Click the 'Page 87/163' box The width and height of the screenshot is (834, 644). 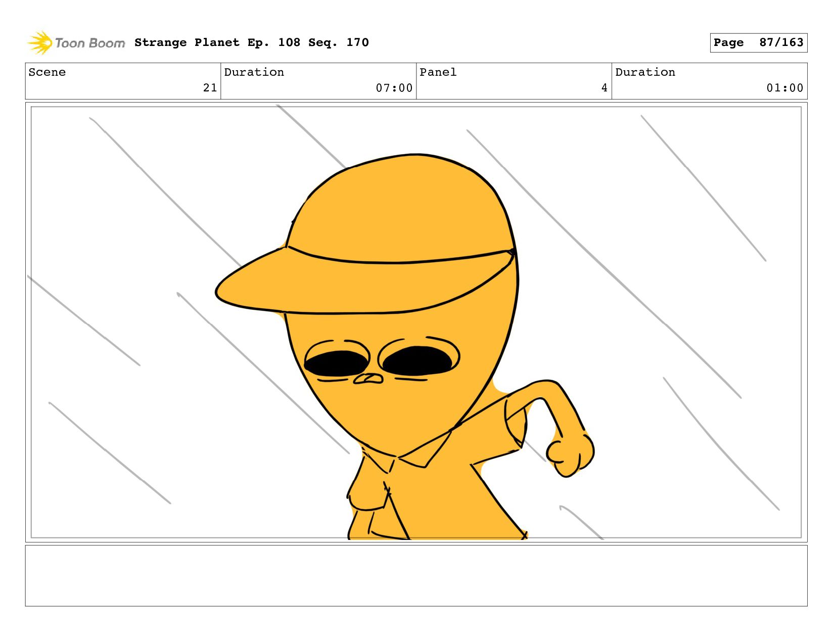point(758,42)
